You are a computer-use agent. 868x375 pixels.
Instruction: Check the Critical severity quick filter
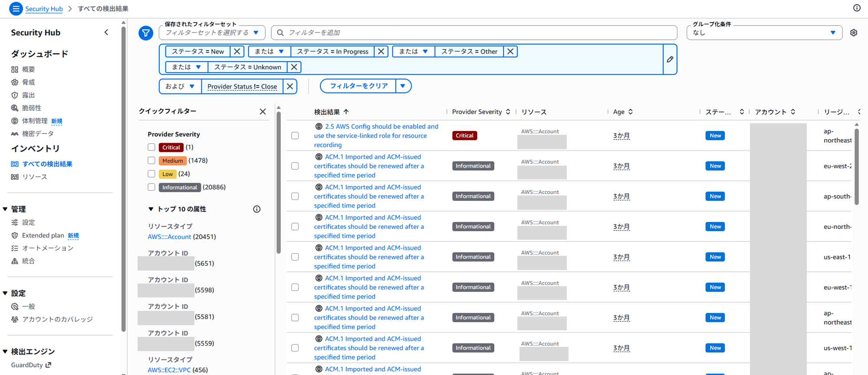(151, 147)
